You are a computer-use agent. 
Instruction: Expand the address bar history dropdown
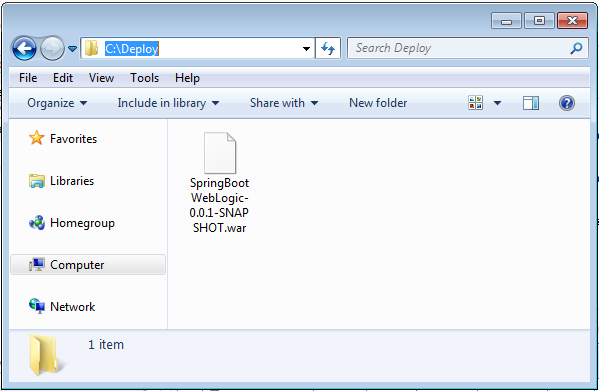(x=306, y=48)
